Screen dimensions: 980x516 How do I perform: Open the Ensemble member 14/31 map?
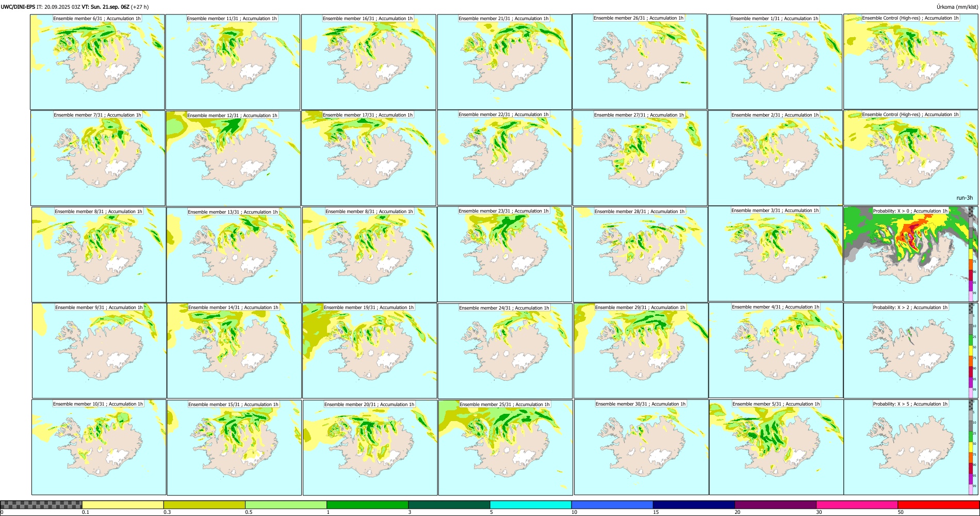click(x=234, y=350)
